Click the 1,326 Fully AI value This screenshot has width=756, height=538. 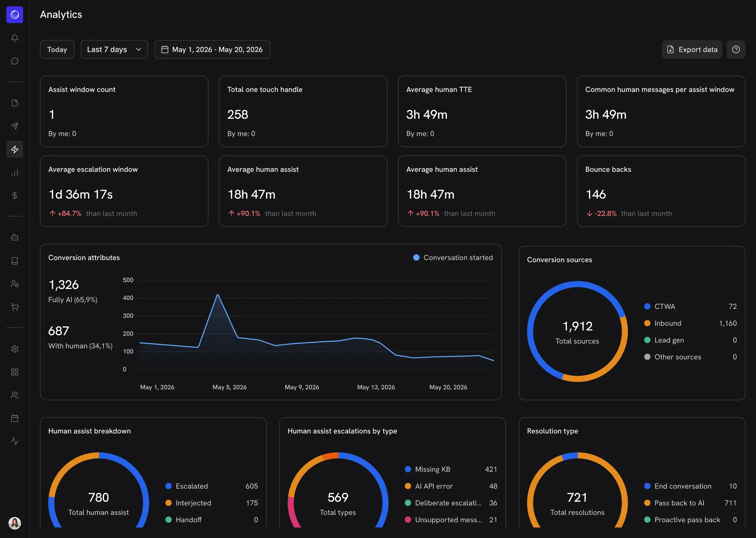coord(64,285)
